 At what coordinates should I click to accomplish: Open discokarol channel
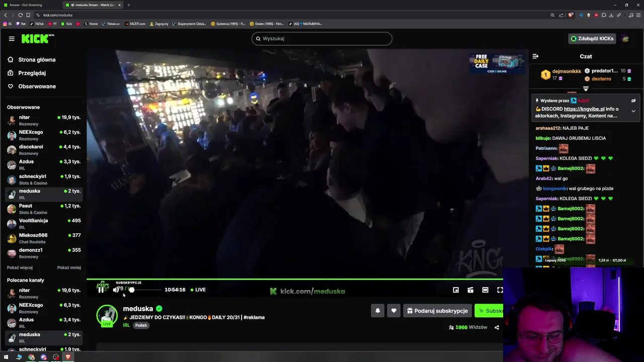coord(44,150)
